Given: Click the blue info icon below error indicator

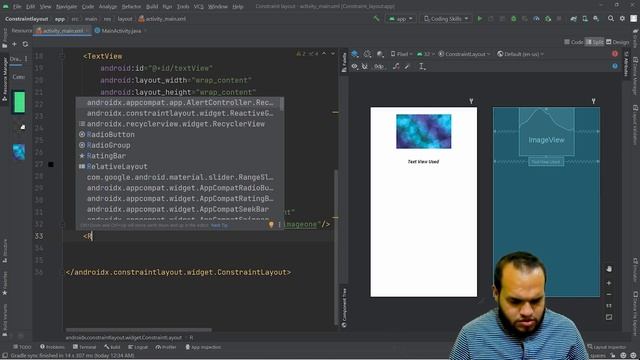Looking at the screenshot, I should point(615,66).
